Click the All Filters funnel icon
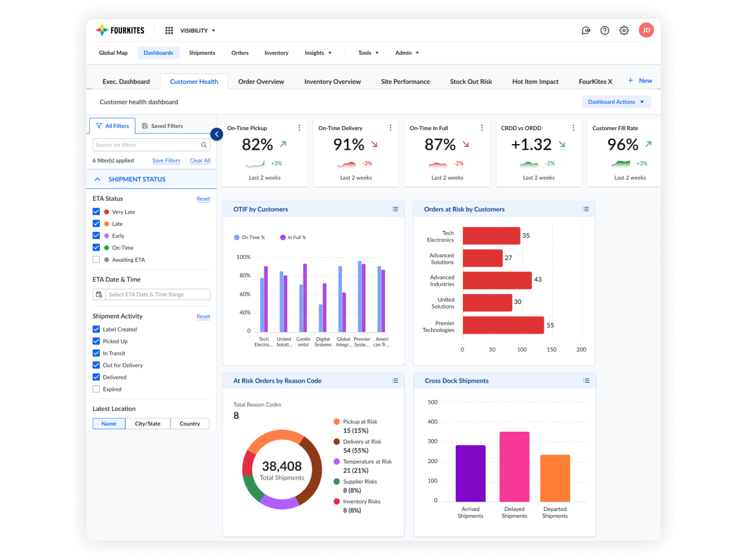 [x=99, y=126]
